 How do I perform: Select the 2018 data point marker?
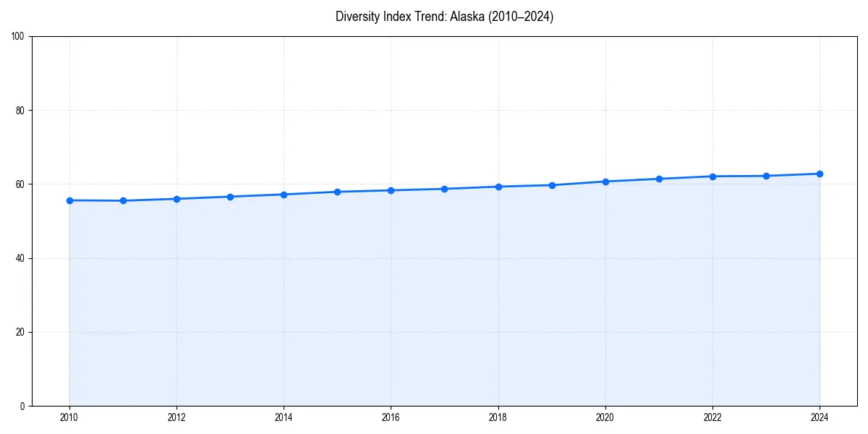pyautogui.click(x=498, y=186)
